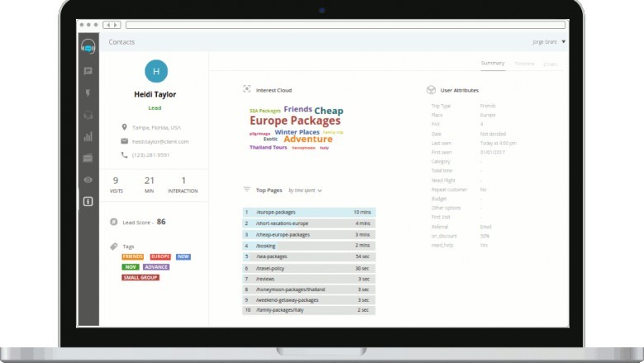644x363 pixels.
Task: Click the eye icon in sidebar
Action: tap(88, 180)
